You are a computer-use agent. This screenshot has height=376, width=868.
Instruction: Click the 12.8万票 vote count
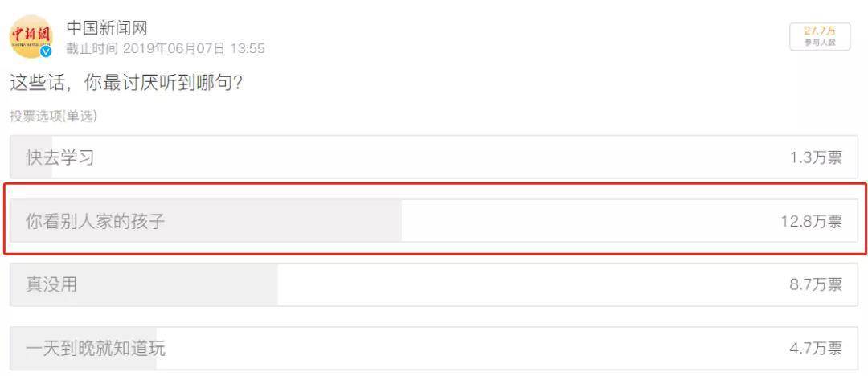[812, 222]
